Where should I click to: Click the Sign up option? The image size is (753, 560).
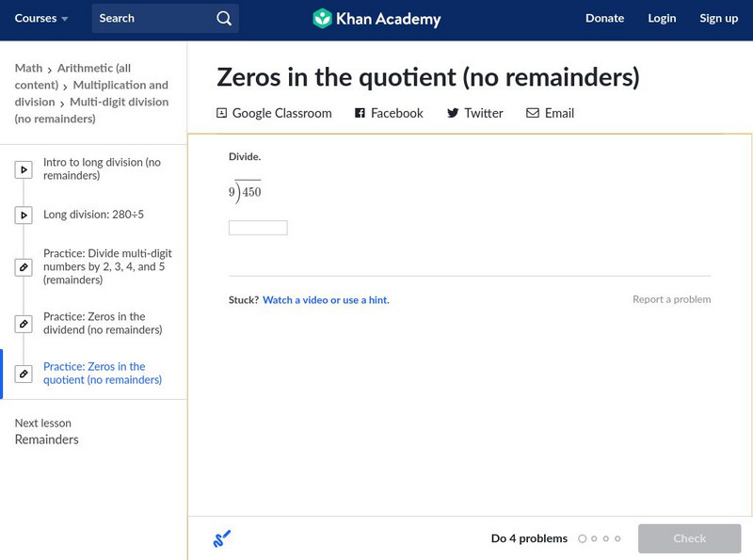(718, 18)
